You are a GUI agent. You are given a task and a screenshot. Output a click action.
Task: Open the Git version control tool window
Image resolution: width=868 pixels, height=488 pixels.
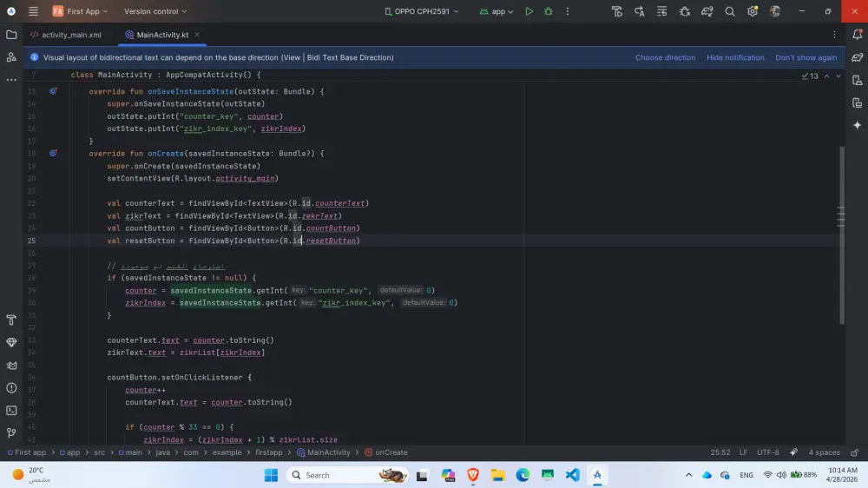pyautogui.click(x=11, y=432)
